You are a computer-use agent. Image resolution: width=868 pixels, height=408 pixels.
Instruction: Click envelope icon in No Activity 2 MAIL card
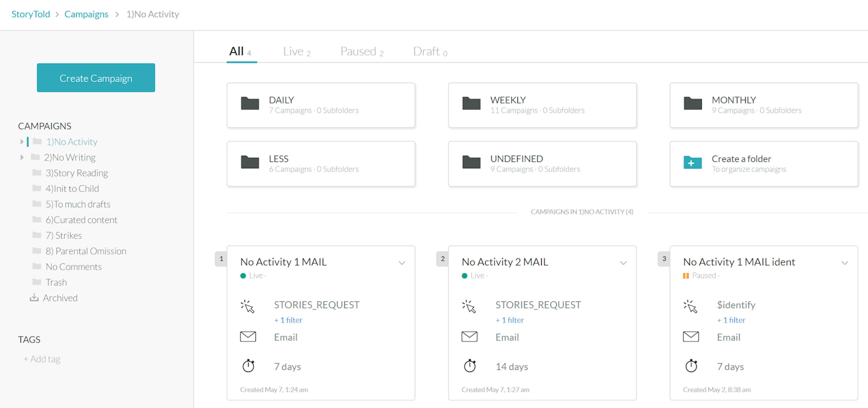point(469,337)
